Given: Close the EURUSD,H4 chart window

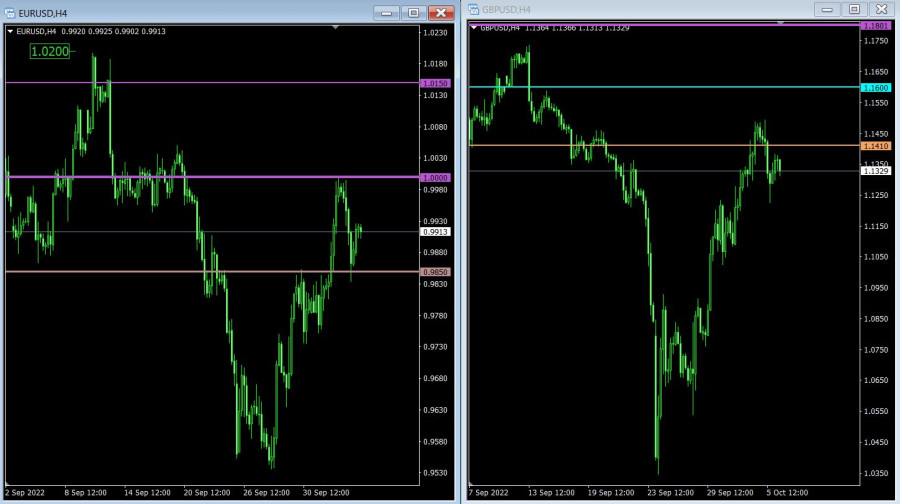Looking at the screenshot, I should click(441, 13).
